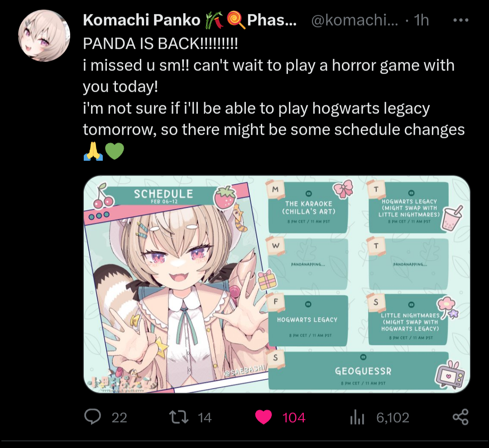Image resolution: width=489 pixels, height=448 pixels.
Task: Expand the schedule image attachment
Action: pos(277,284)
